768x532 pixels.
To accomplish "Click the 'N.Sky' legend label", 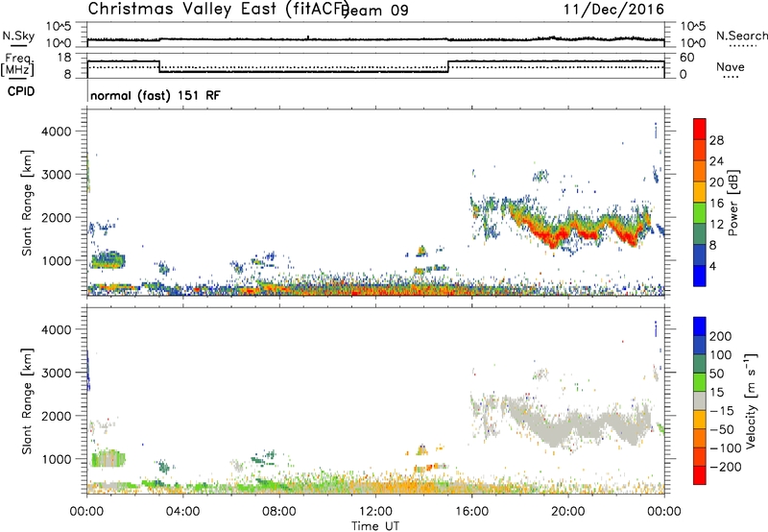I will [x=18, y=36].
